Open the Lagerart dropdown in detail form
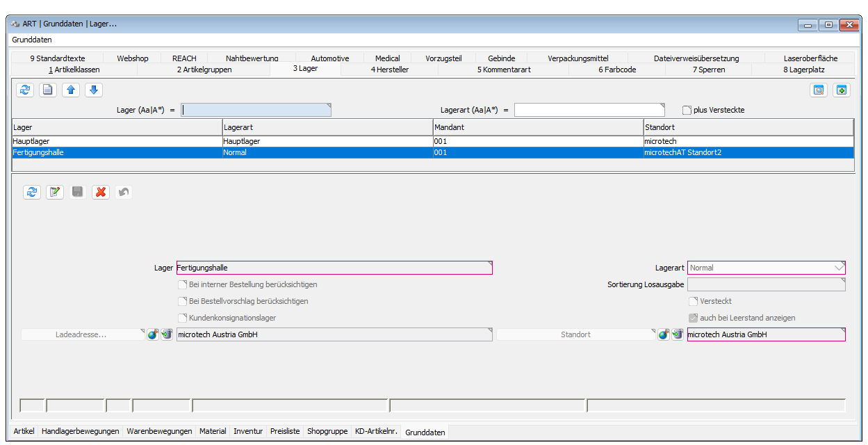The height and width of the screenshot is (445, 868). coord(837,268)
